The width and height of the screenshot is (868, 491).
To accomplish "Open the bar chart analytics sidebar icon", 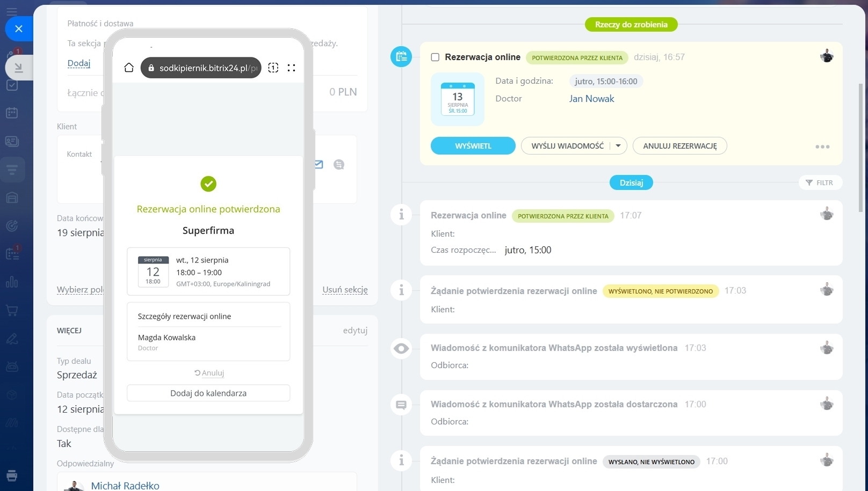I will [12, 282].
